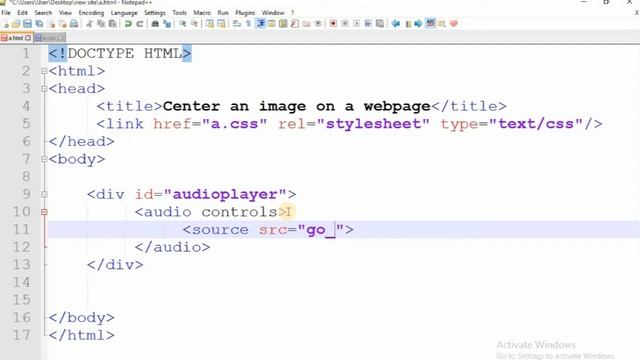Click the Stop Recording macro icon
Image resolution: width=640 pixels, height=360 pixels.
(345, 24)
